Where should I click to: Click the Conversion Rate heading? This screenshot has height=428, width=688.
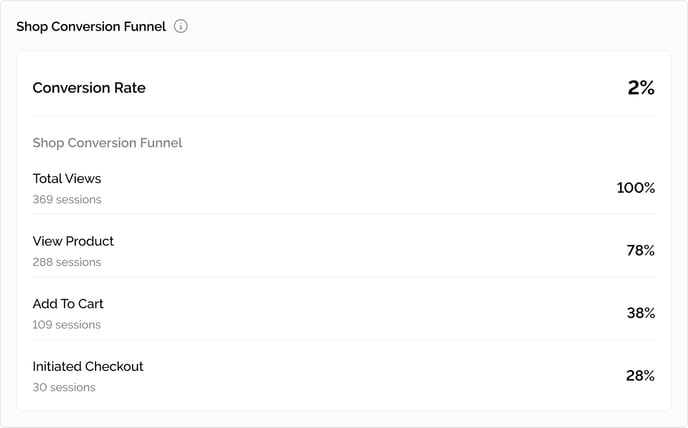click(x=89, y=88)
